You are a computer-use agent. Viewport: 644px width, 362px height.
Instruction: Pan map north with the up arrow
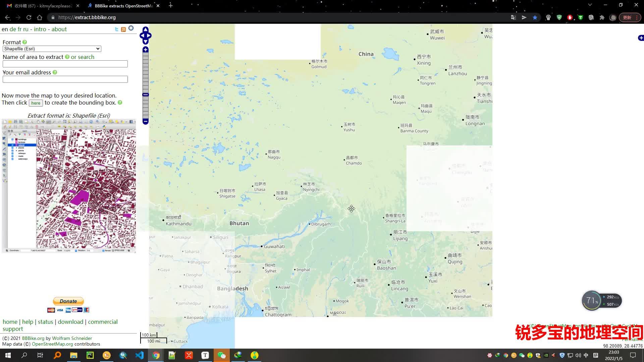[x=146, y=29]
